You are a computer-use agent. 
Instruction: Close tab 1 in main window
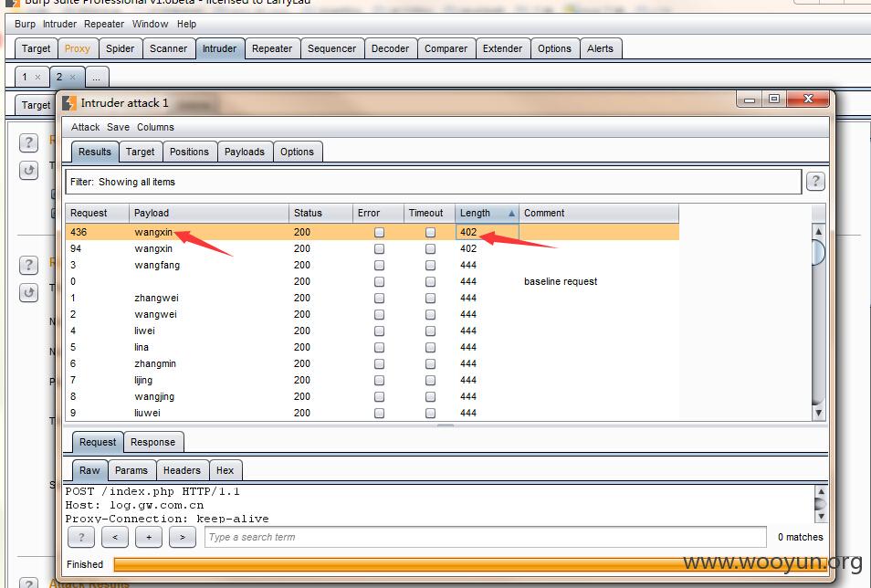[37, 78]
